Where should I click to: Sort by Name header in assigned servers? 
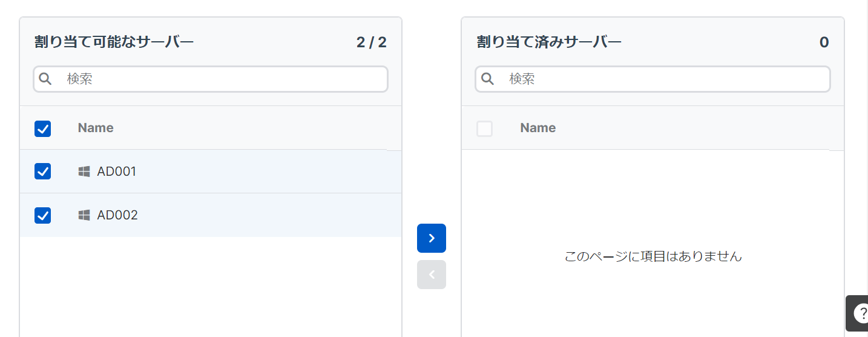(538, 128)
